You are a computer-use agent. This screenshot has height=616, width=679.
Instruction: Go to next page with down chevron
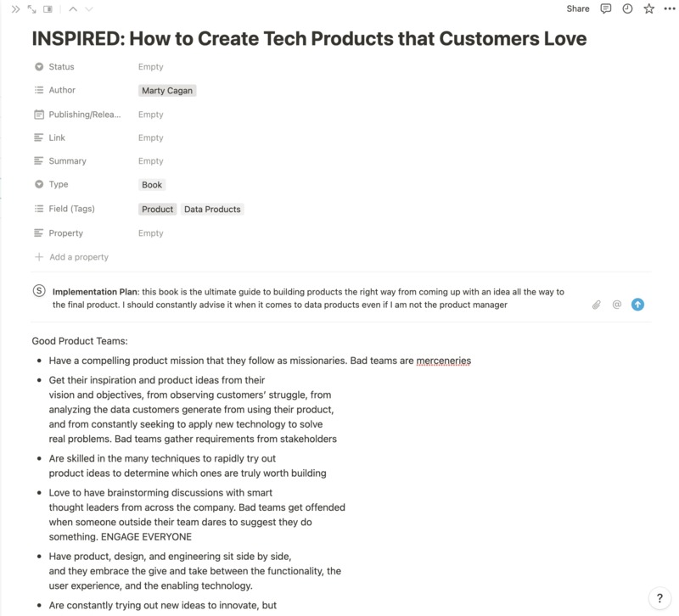click(x=89, y=9)
